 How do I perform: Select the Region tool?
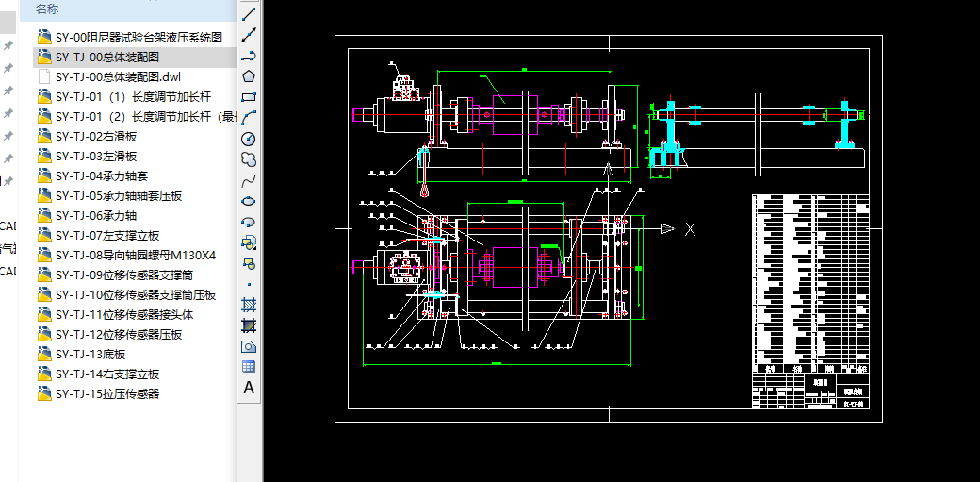(249, 346)
